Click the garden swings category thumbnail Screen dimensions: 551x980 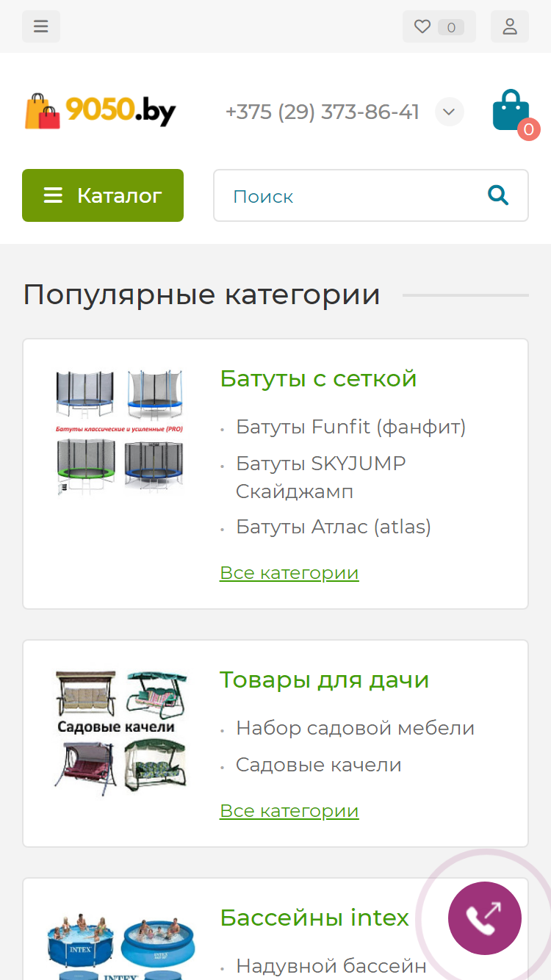click(x=121, y=732)
